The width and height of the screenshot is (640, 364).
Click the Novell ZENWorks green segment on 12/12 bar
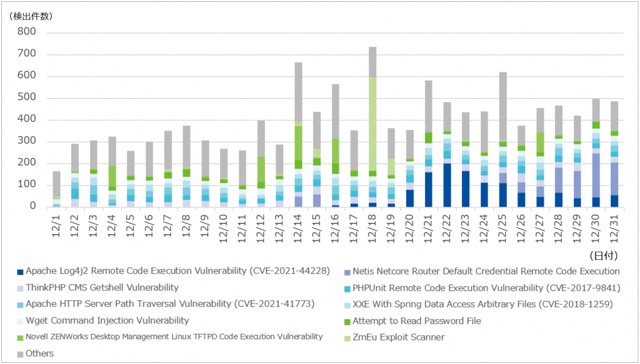(x=261, y=169)
